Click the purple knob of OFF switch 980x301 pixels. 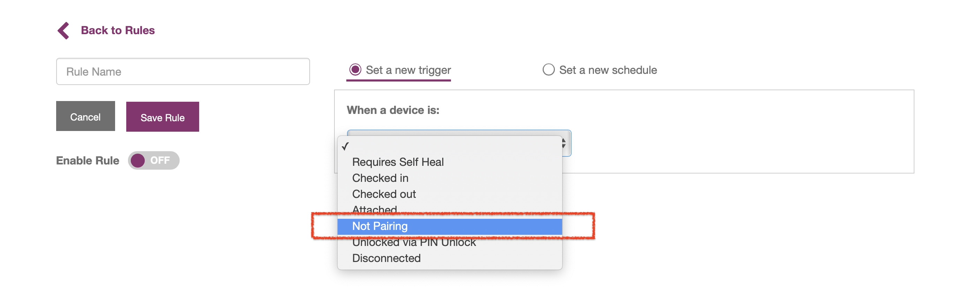tap(138, 160)
